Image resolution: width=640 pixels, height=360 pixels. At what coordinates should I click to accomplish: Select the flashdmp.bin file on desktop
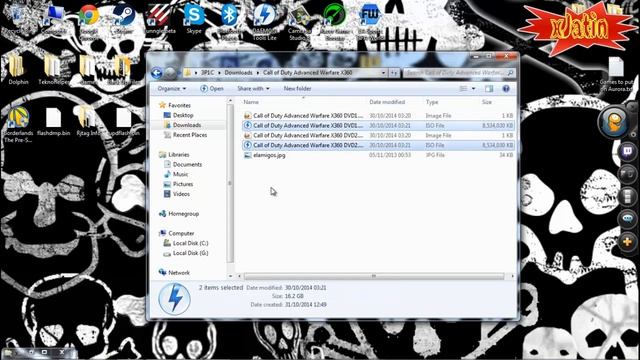(53, 122)
